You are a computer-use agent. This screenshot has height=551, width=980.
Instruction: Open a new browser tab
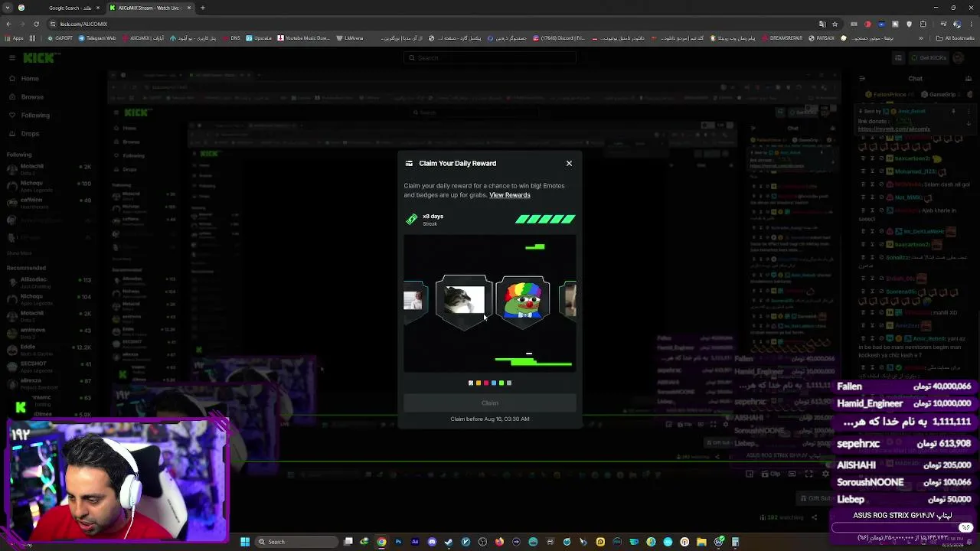click(x=203, y=8)
